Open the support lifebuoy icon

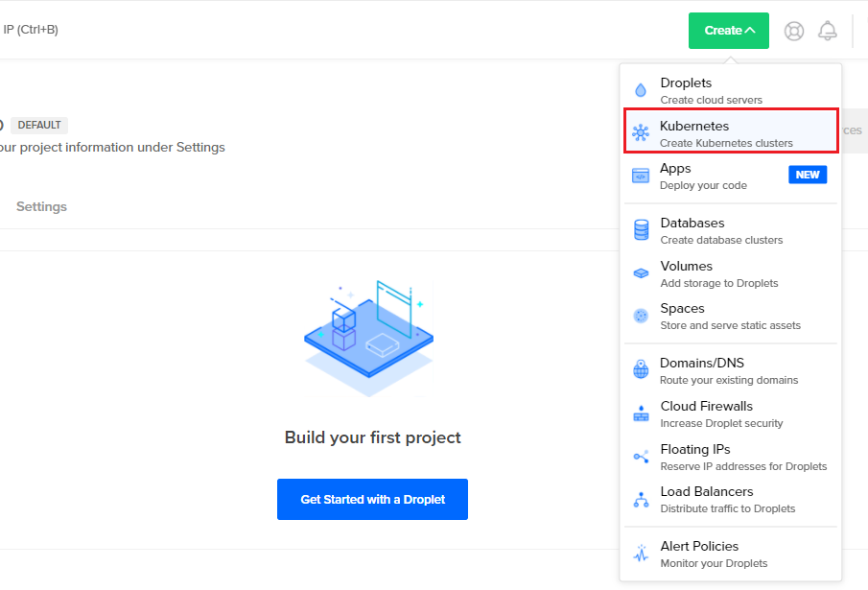[794, 31]
